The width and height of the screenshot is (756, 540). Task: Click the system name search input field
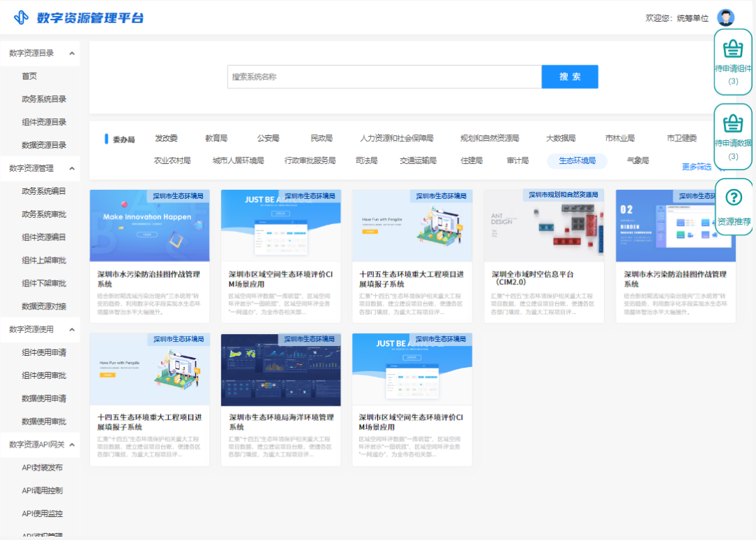click(384, 76)
